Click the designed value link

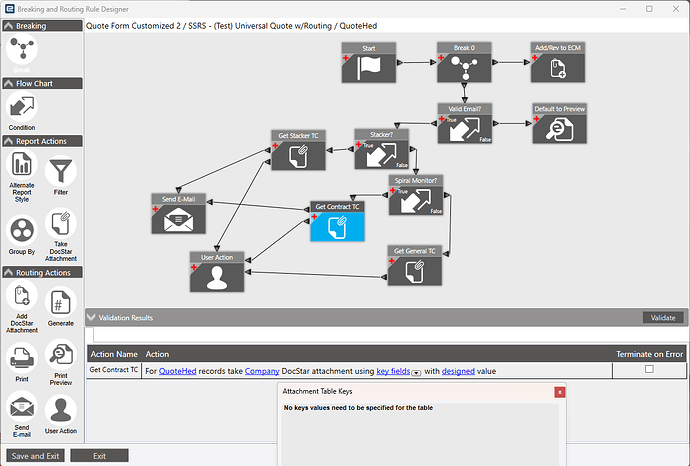click(458, 371)
